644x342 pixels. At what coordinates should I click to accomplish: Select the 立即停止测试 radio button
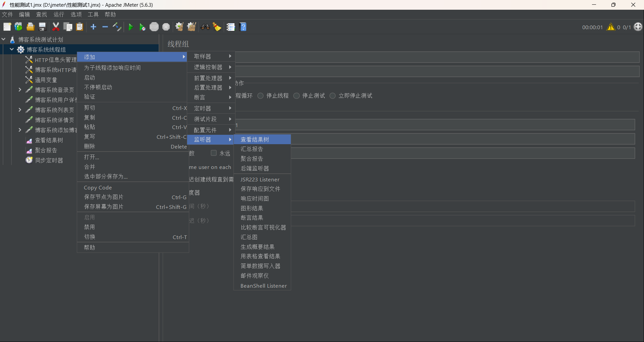[332, 96]
